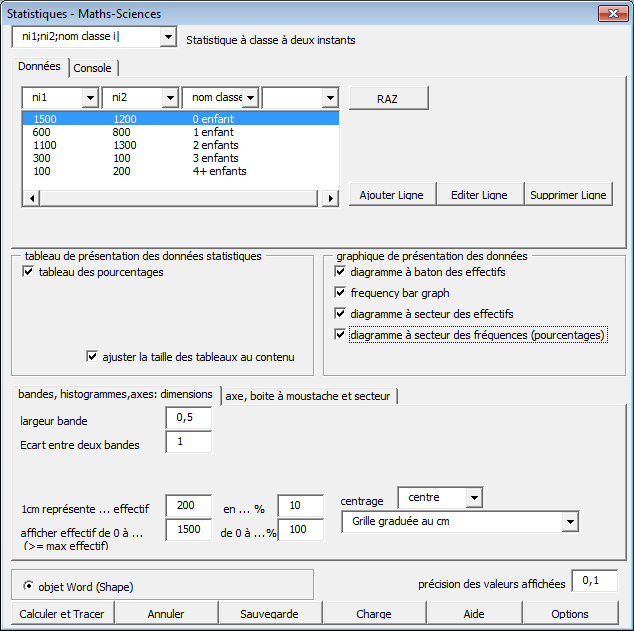634x631 pixels.
Task: Click the largeur bande input field
Action: [x=189, y=418]
